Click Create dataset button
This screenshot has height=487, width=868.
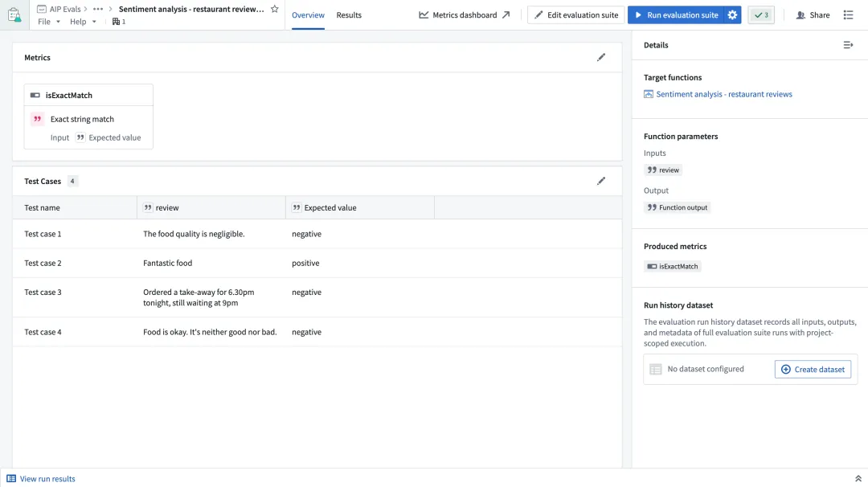(813, 369)
